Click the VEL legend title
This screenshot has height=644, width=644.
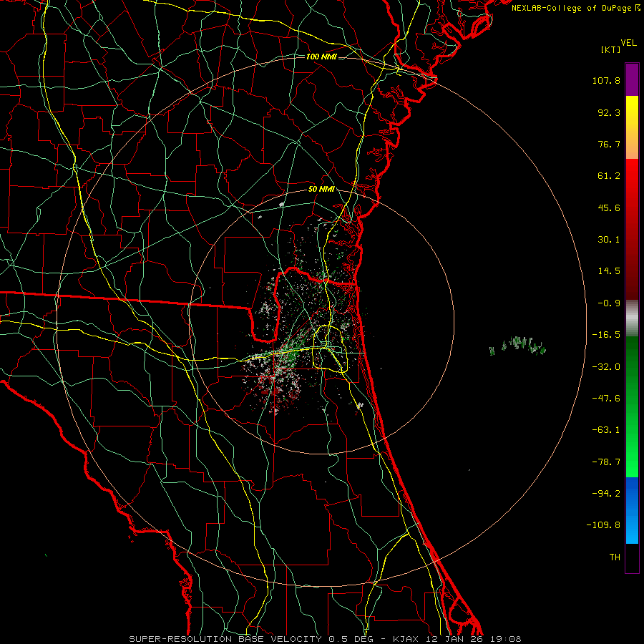[x=628, y=43]
